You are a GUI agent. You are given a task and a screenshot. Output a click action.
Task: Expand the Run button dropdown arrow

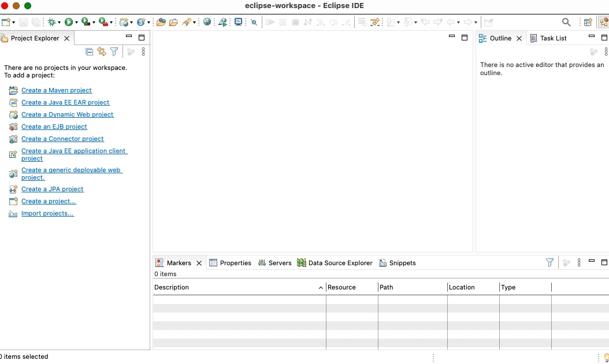point(77,23)
